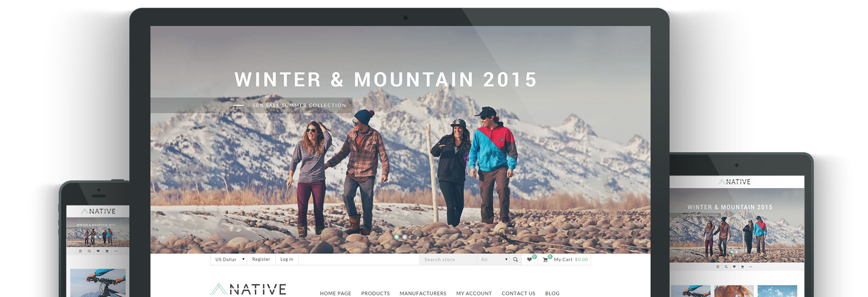Open the bicycle product thumbnail on the tablet
Viewport: 868px width, 297px height.
pos(690,291)
